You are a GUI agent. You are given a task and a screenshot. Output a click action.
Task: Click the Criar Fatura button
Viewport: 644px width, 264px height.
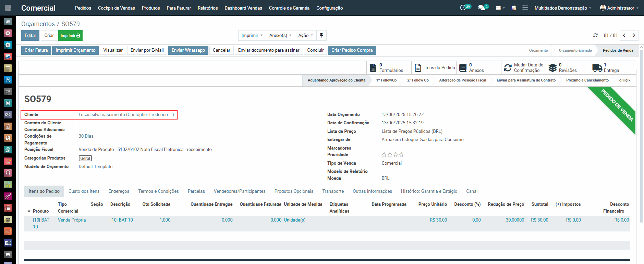click(x=36, y=50)
